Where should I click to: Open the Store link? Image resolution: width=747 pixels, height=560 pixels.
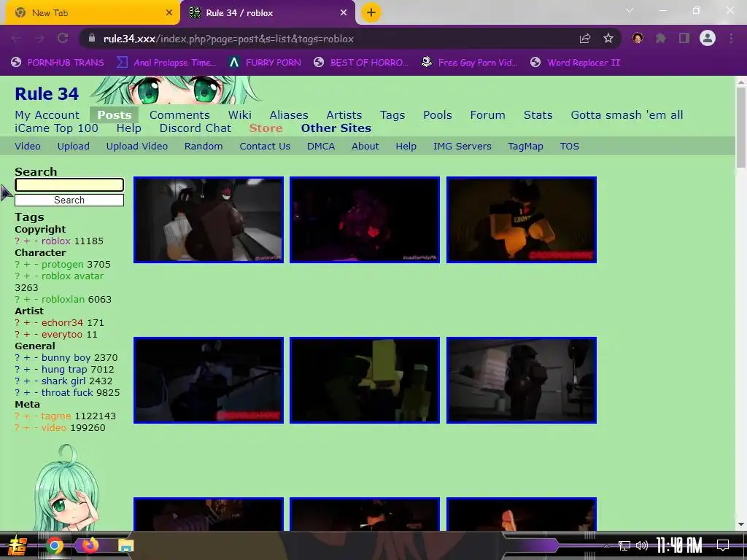click(266, 128)
